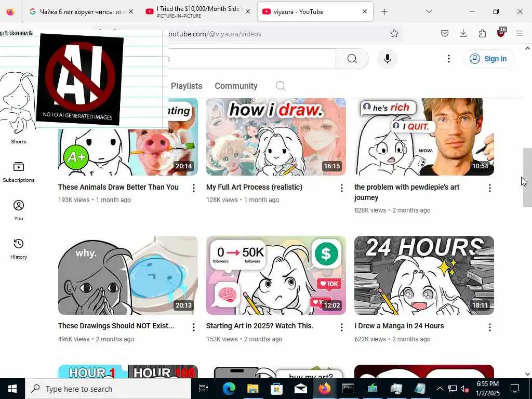This screenshot has height=399, width=532.
Task: Open the notification action center icon
Action: pyautogui.click(x=515, y=389)
